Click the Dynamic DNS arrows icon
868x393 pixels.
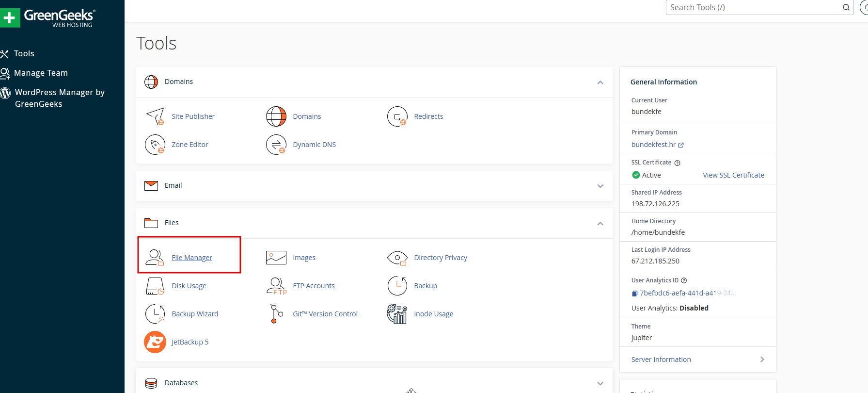point(276,145)
